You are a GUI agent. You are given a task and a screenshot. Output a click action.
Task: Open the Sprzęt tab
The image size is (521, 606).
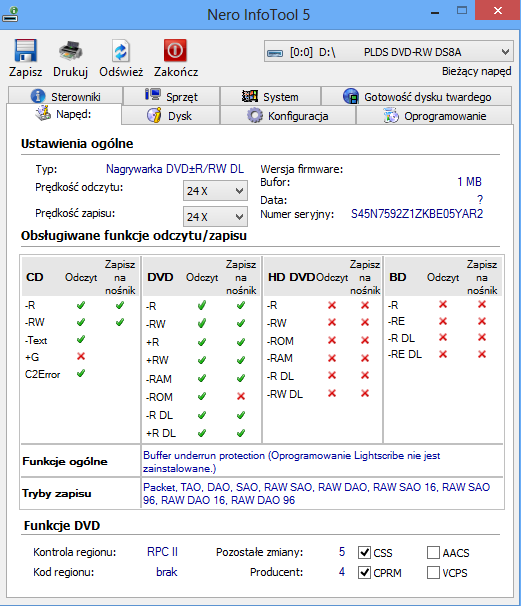tap(171, 96)
